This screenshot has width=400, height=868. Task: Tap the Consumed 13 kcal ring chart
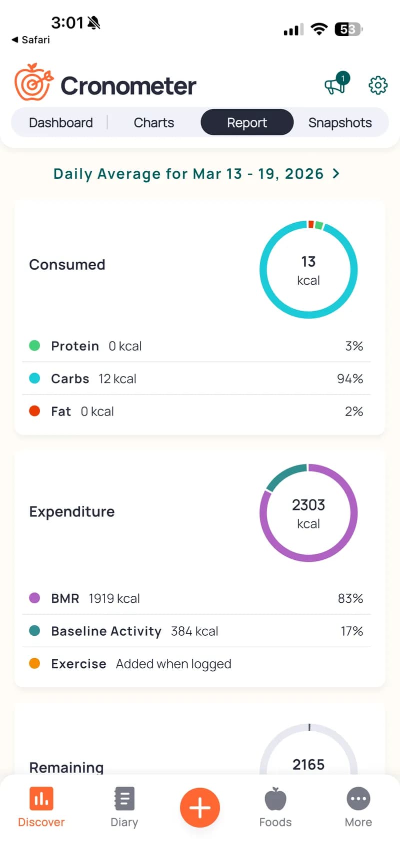pyautogui.click(x=308, y=270)
